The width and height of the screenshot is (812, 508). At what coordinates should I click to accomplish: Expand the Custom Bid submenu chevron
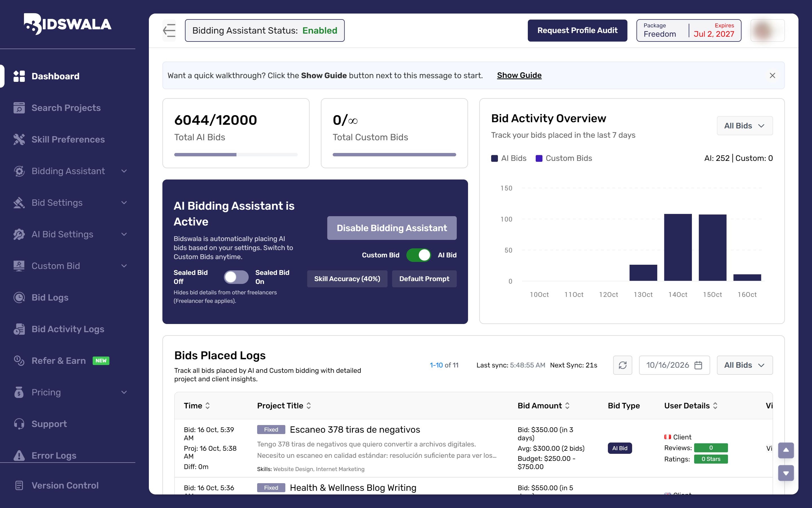[124, 266]
